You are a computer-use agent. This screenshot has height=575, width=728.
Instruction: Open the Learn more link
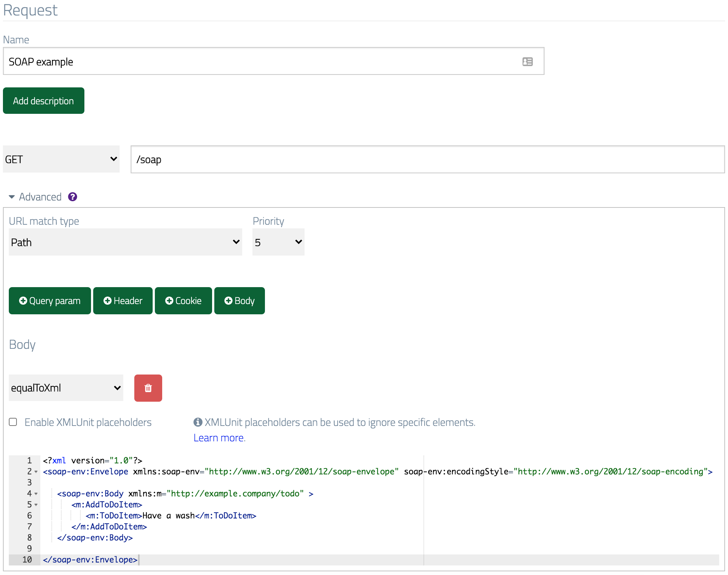pos(218,437)
